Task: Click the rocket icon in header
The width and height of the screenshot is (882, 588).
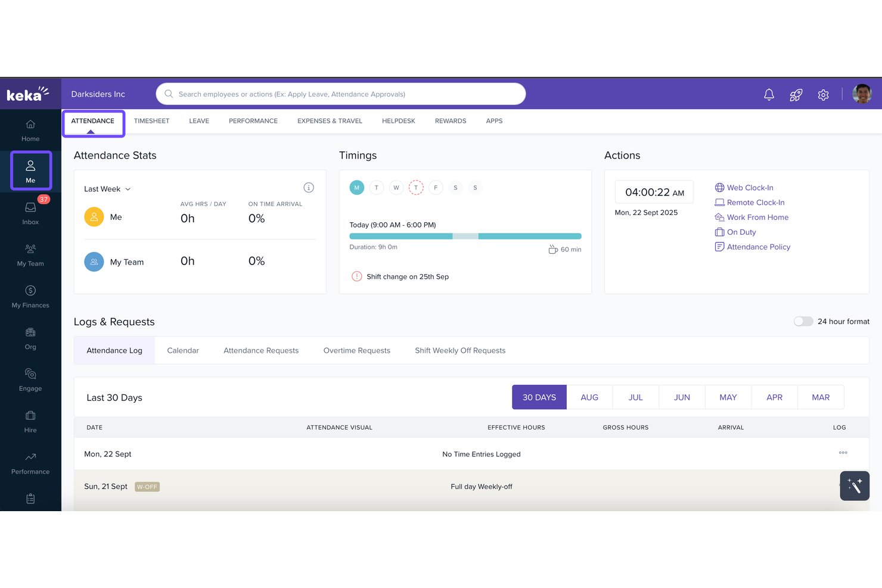Action: (x=796, y=94)
